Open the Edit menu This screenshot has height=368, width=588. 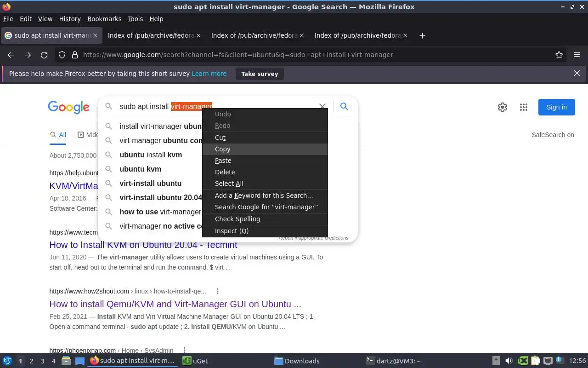click(26, 19)
